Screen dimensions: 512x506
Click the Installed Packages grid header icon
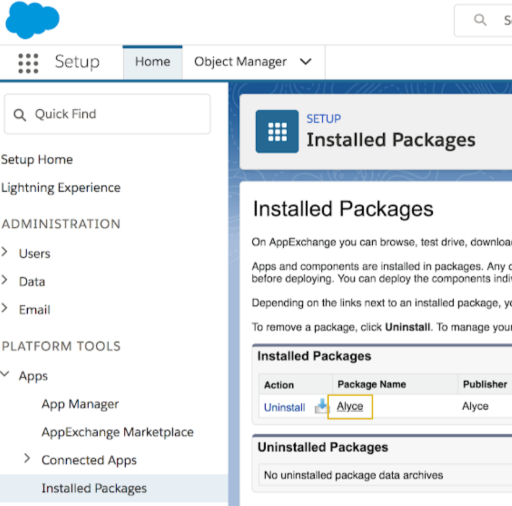tap(277, 131)
